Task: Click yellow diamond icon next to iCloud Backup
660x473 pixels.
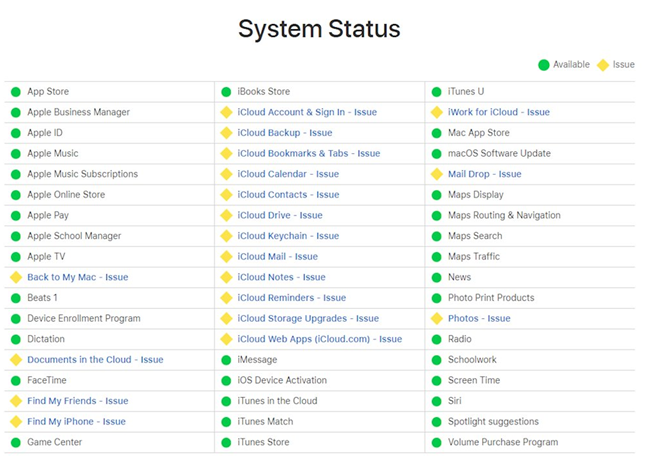Action: 226,133
